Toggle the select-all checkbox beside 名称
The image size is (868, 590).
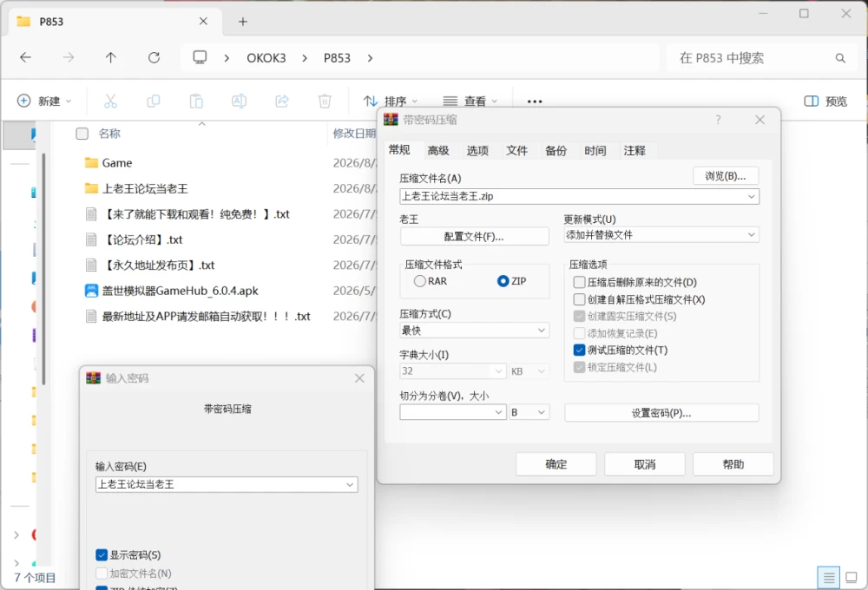(x=82, y=134)
